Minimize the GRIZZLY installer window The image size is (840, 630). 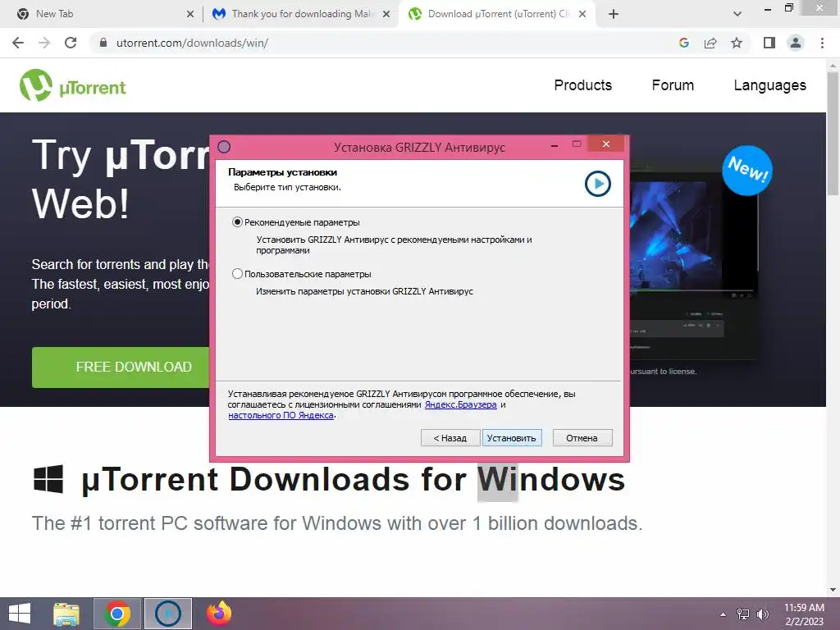pyautogui.click(x=555, y=144)
